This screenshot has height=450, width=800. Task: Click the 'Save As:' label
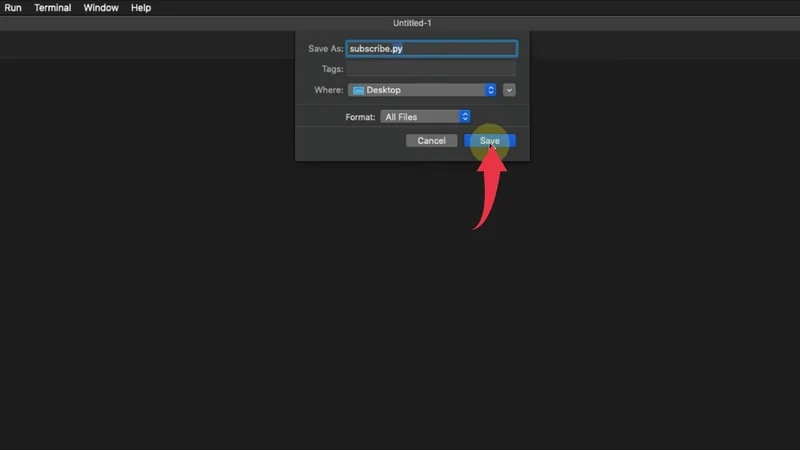(324, 48)
